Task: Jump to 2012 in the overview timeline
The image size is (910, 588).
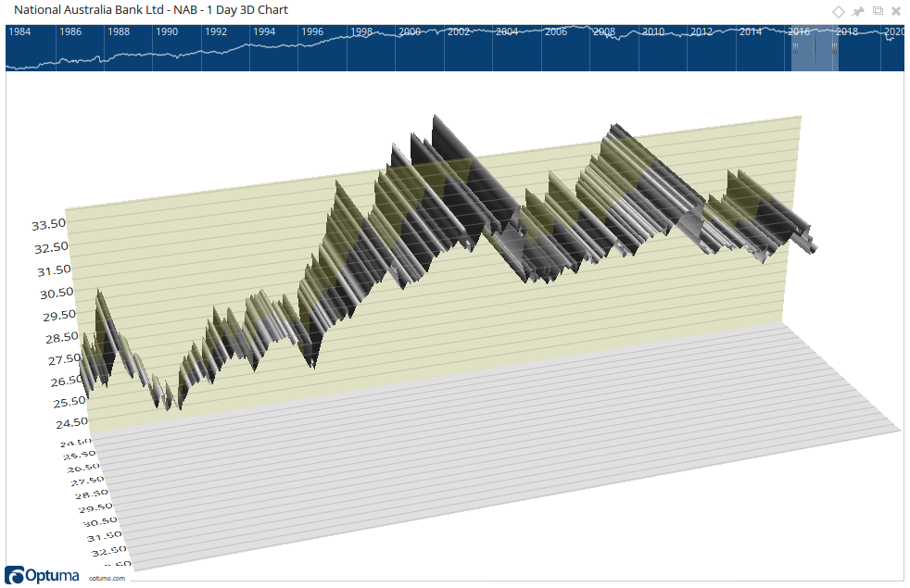Action: click(701, 31)
